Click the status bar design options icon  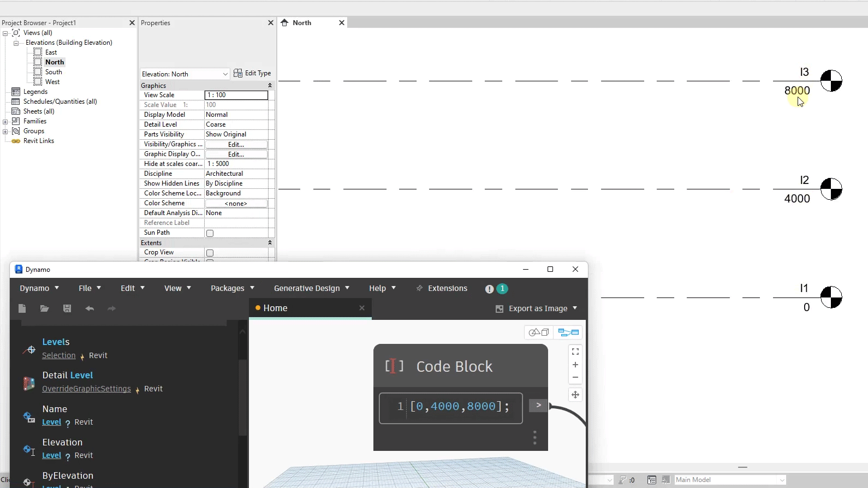(x=665, y=480)
